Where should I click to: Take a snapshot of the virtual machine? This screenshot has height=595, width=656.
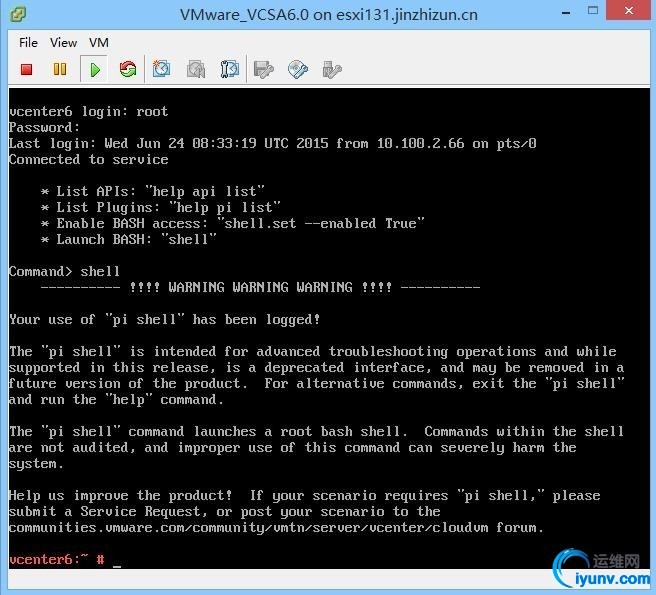(x=161, y=69)
